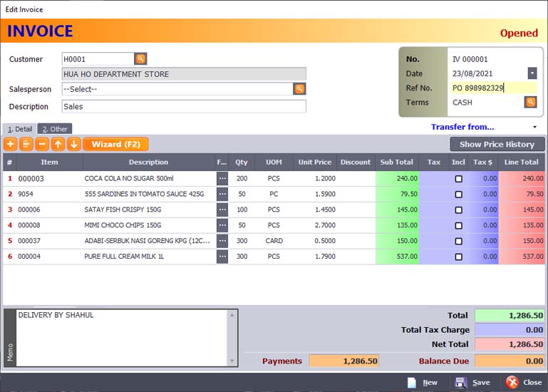This screenshot has height=392, width=548.
Task: Click the New document icon
Action: point(412,383)
